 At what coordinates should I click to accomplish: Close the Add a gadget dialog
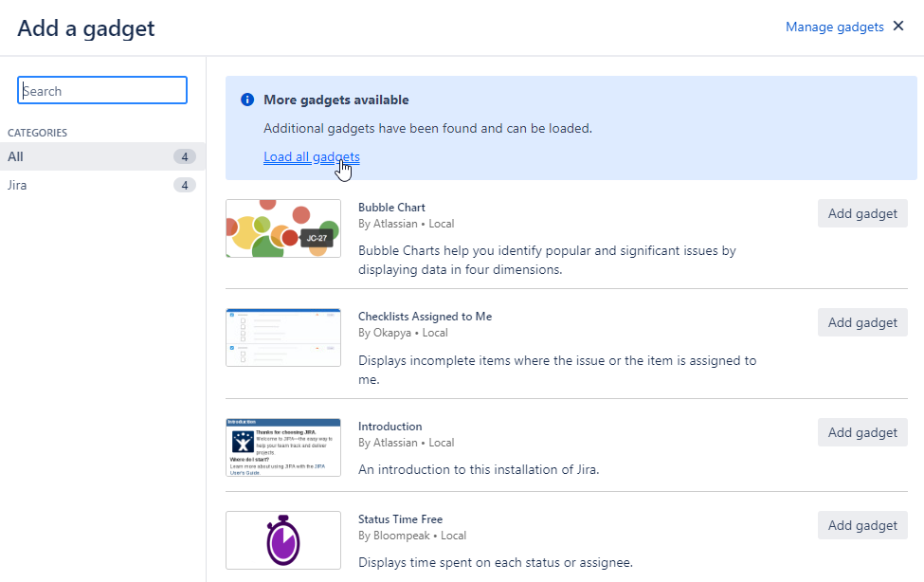pos(898,26)
